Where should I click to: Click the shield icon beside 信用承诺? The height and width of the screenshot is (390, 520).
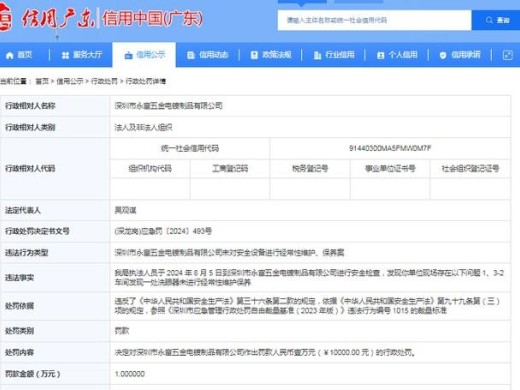point(443,55)
